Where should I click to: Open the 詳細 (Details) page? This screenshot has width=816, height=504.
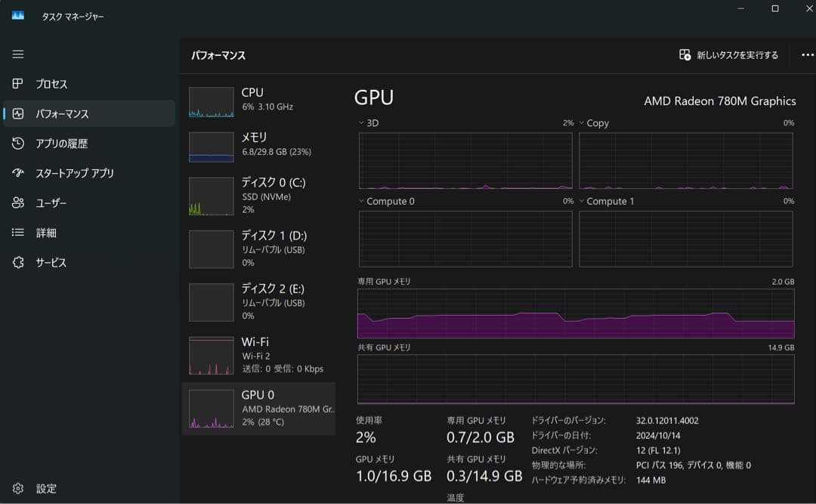[x=45, y=232]
